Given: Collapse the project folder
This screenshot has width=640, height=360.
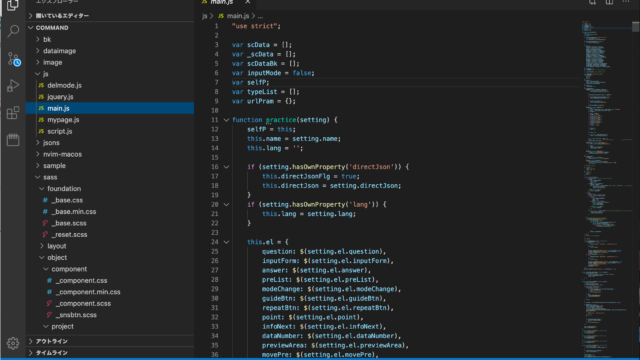Looking at the screenshot, I should 46,326.
